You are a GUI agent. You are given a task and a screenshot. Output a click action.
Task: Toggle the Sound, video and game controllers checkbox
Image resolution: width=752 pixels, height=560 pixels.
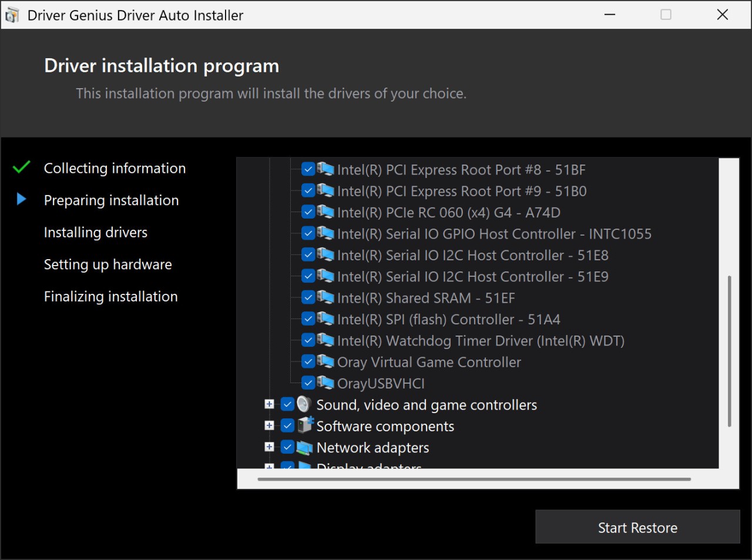(x=287, y=405)
